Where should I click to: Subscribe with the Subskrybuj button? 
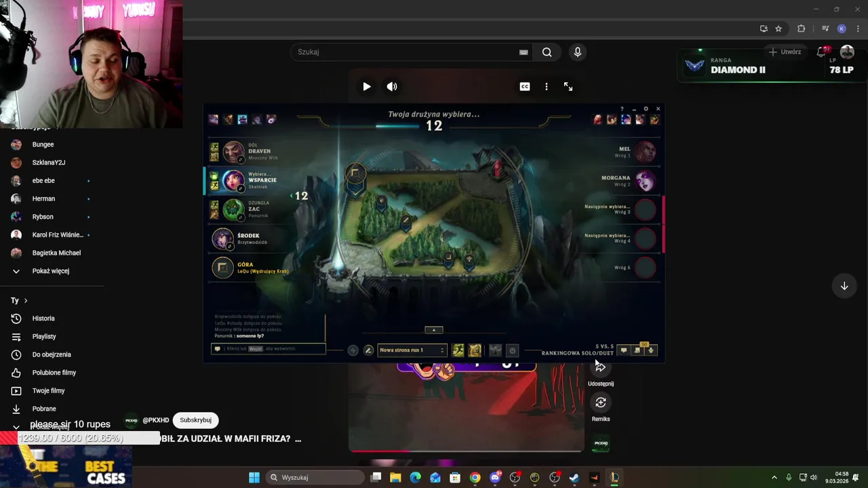(195, 420)
